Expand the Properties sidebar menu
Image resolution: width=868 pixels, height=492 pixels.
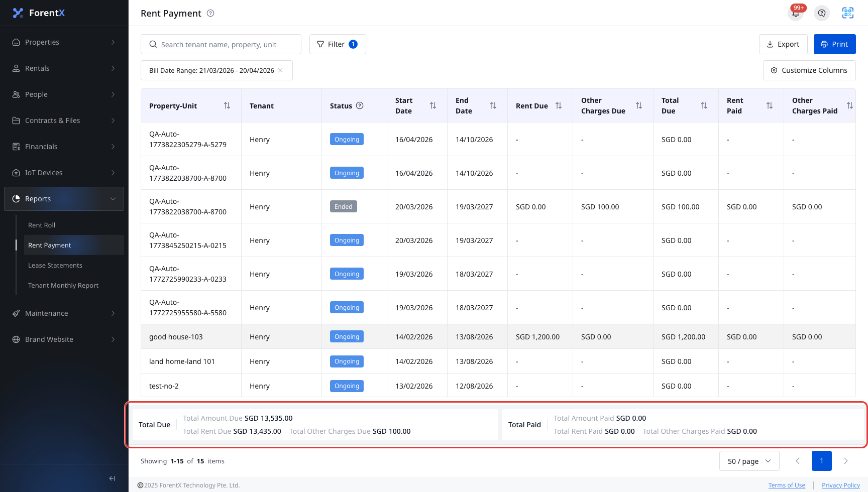[x=64, y=42]
